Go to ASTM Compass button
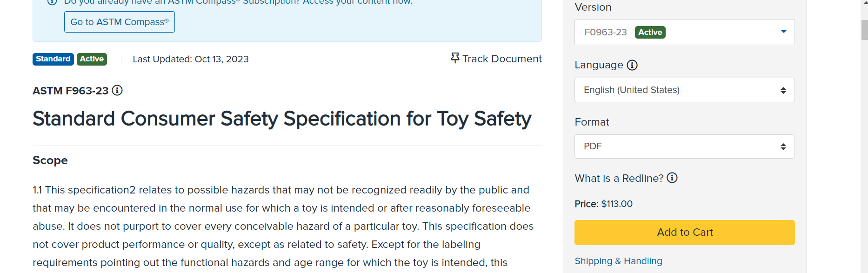 pyautogui.click(x=120, y=22)
